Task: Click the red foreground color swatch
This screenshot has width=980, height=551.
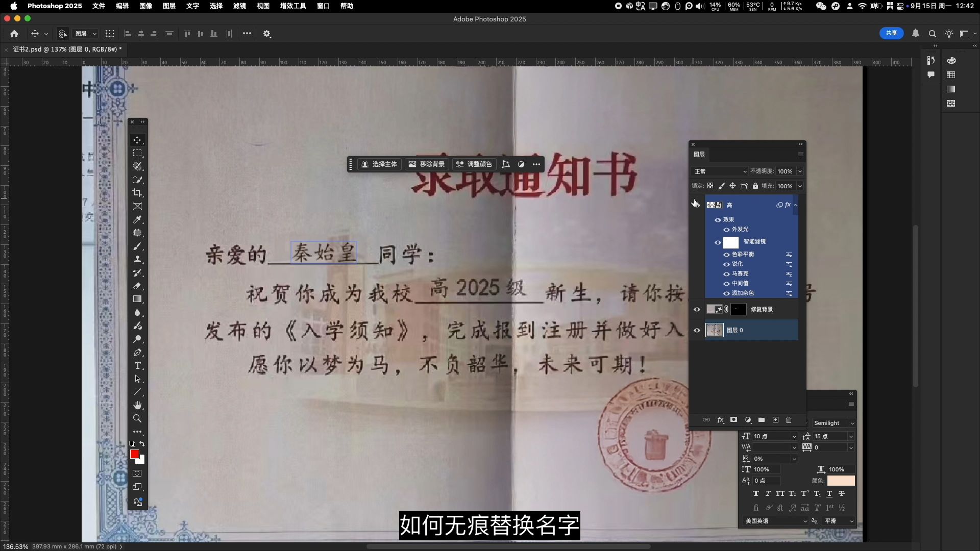Action: click(x=134, y=454)
